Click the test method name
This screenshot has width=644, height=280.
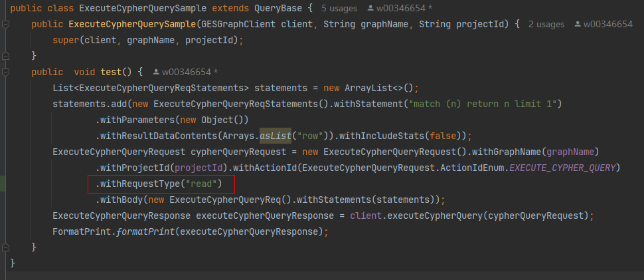[x=111, y=72]
